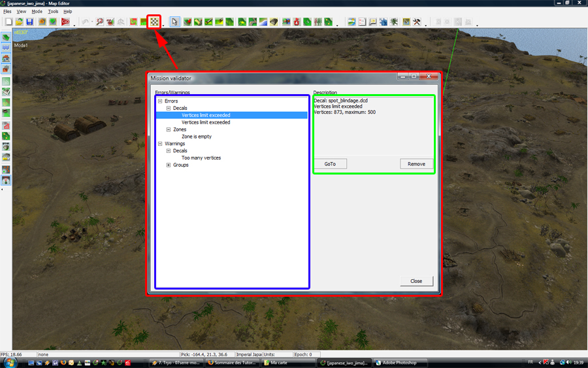Click the magnifier search icon in toolbar
The image size is (588, 368).
tap(99, 22)
